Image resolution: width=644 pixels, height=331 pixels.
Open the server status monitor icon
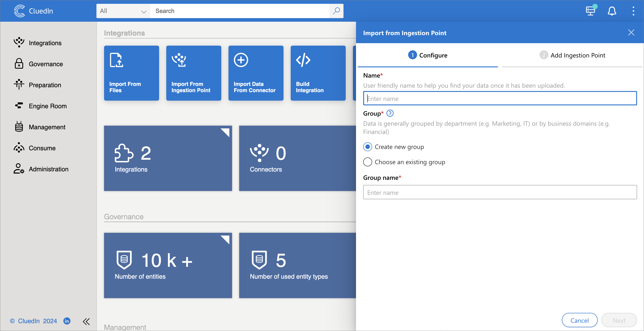591,11
